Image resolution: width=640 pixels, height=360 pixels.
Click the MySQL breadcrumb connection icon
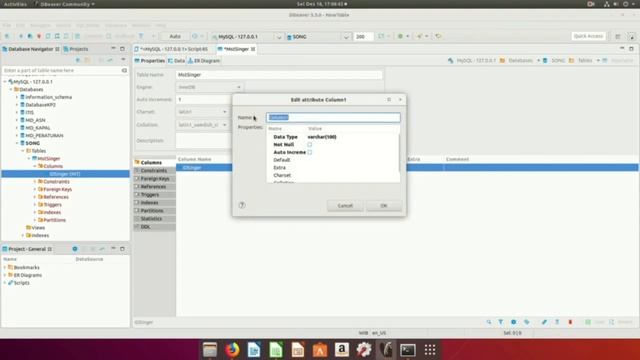[x=451, y=60]
